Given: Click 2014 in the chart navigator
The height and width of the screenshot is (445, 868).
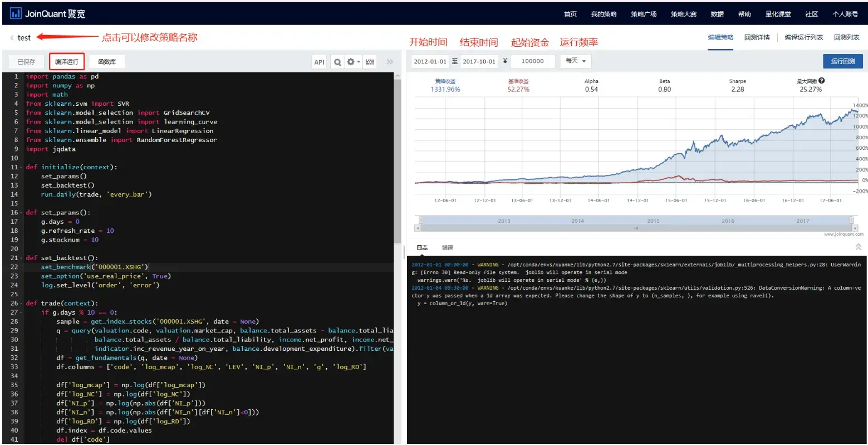Looking at the screenshot, I should tap(578, 221).
